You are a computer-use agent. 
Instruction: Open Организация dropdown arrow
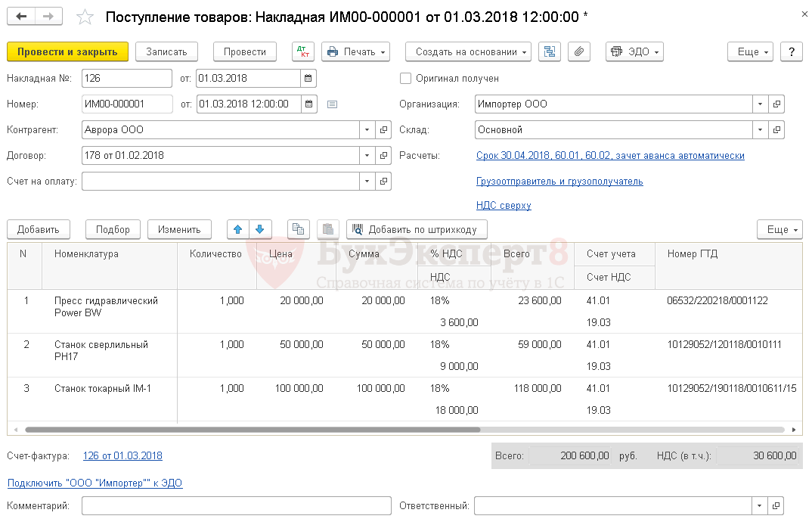click(x=760, y=104)
